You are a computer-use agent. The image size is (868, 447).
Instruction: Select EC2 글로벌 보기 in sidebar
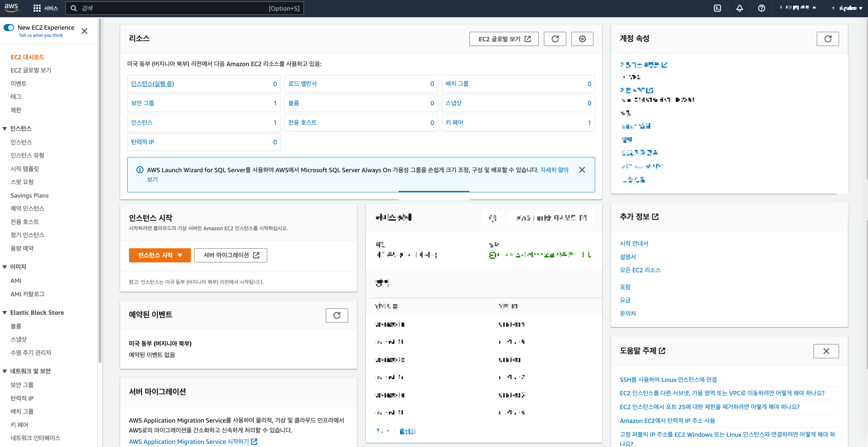click(x=31, y=70)
